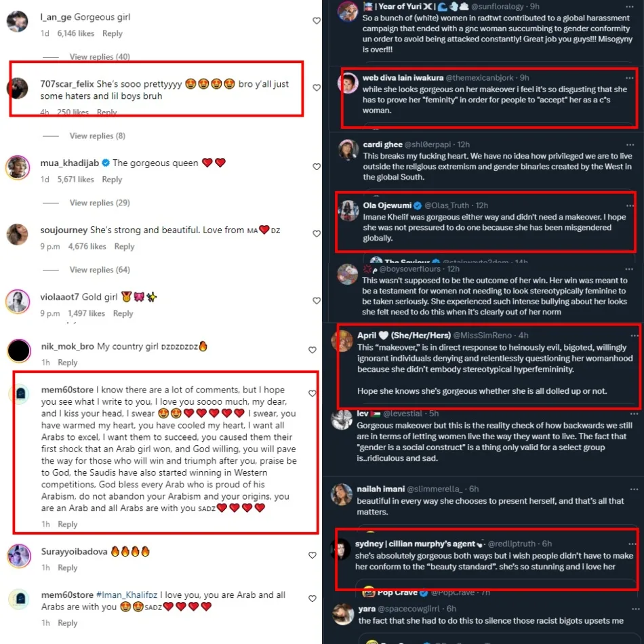Open the @Olas_Truth profile handle
The image size is (644, 644).
[447, 205]
